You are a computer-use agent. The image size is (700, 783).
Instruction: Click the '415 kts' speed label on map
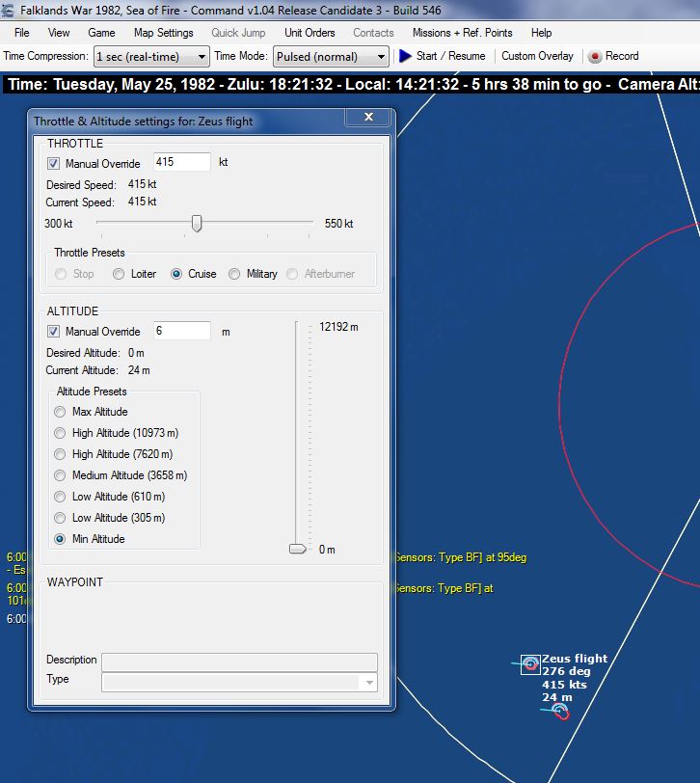[x=564, y=685]
